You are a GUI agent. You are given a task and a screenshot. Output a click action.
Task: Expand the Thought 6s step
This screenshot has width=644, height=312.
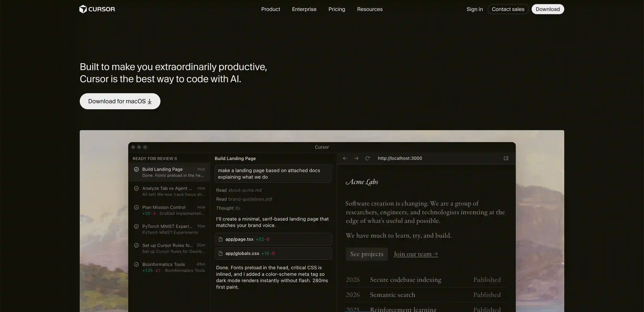pyautogui.click(x=228, y=208)
